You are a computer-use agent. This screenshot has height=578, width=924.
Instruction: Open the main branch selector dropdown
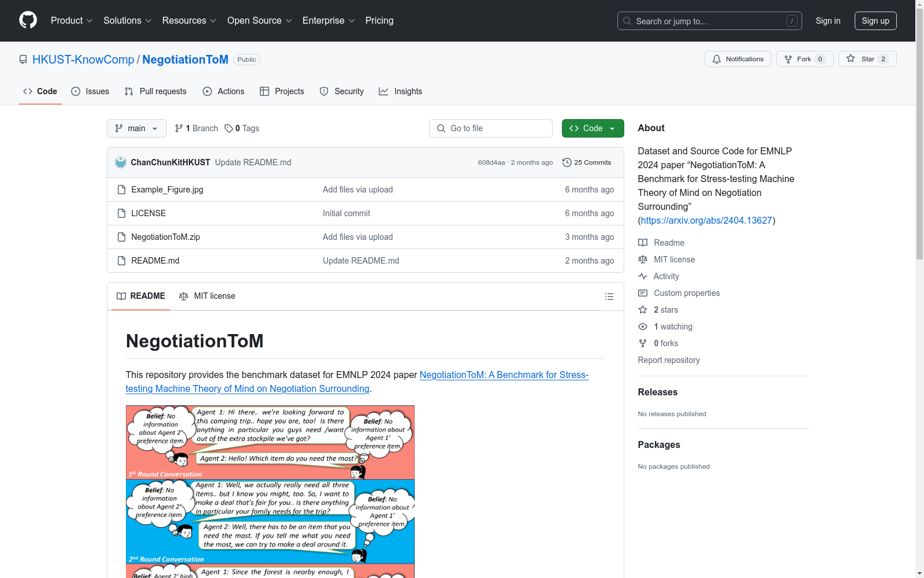tap(137, 128)
